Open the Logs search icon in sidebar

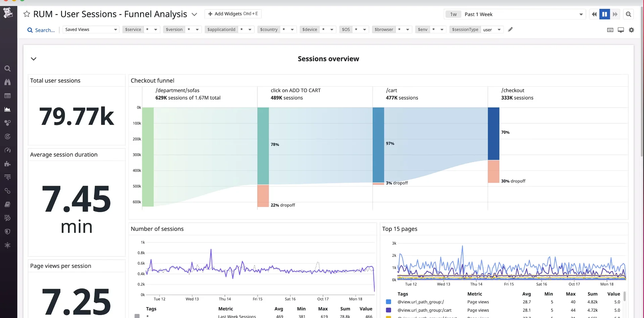coord(8,218)
